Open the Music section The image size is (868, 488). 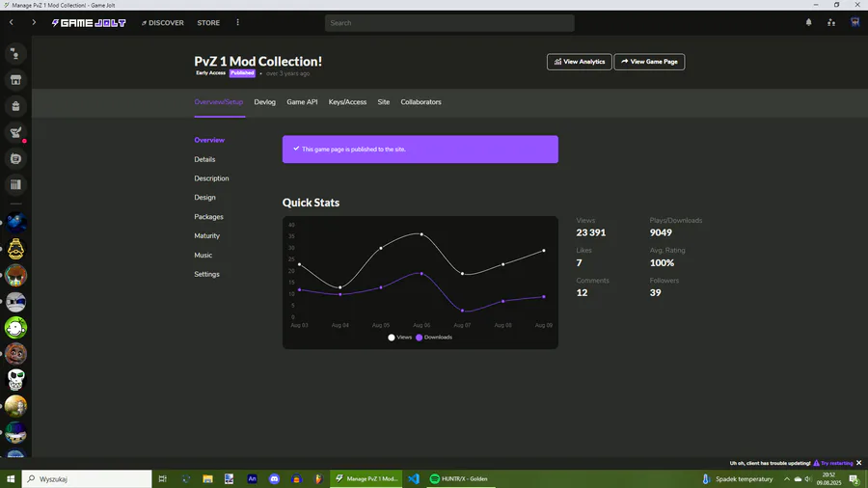point(203,255)
